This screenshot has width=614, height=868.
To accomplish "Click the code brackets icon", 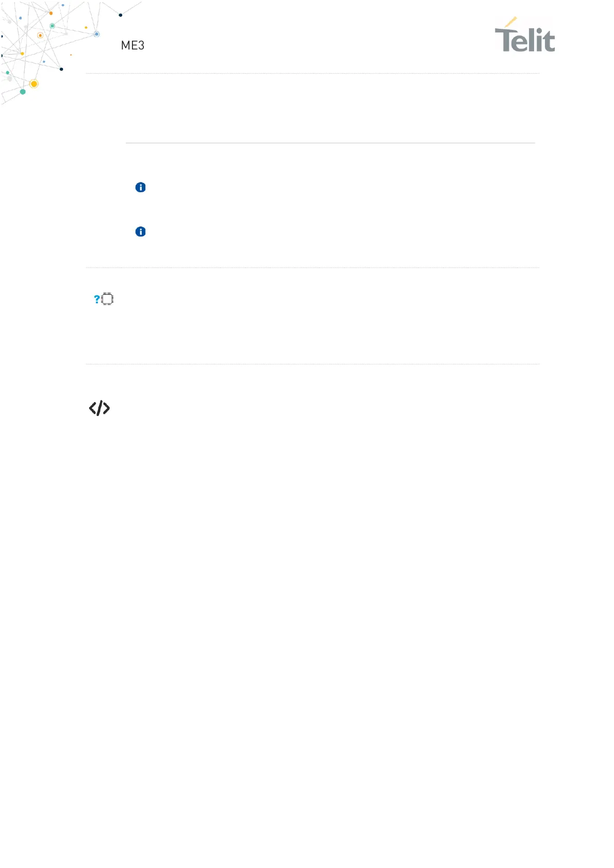I will point(99,408).
